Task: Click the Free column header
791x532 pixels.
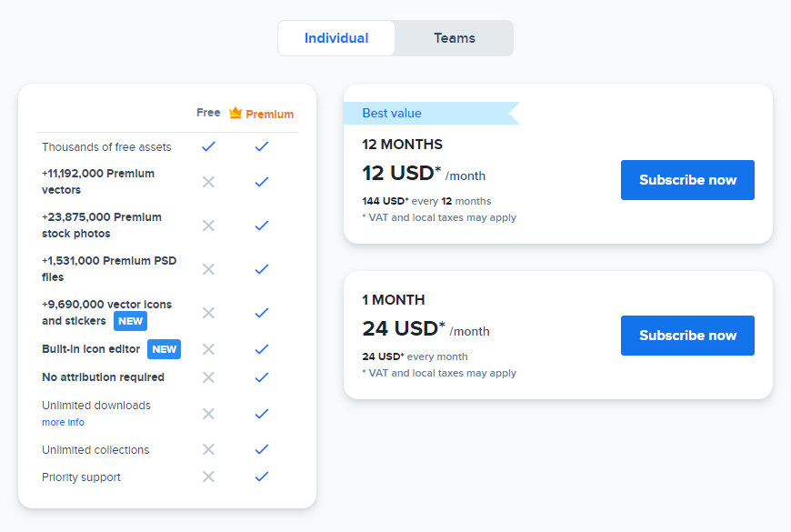Action: click(x=208, y=112)
